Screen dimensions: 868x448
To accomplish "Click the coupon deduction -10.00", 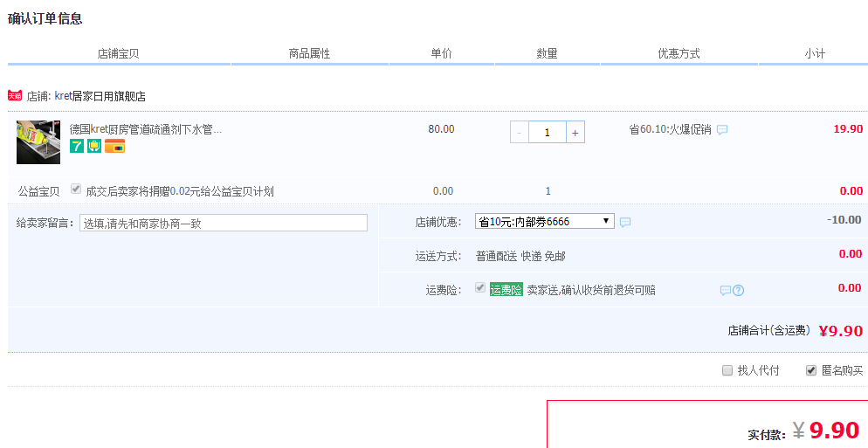I will [844, 220].
